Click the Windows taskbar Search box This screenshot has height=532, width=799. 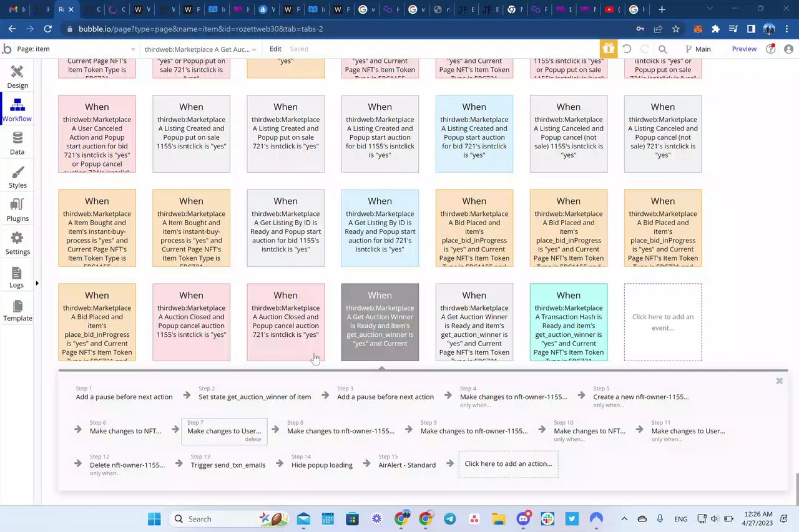pos(229,519)
